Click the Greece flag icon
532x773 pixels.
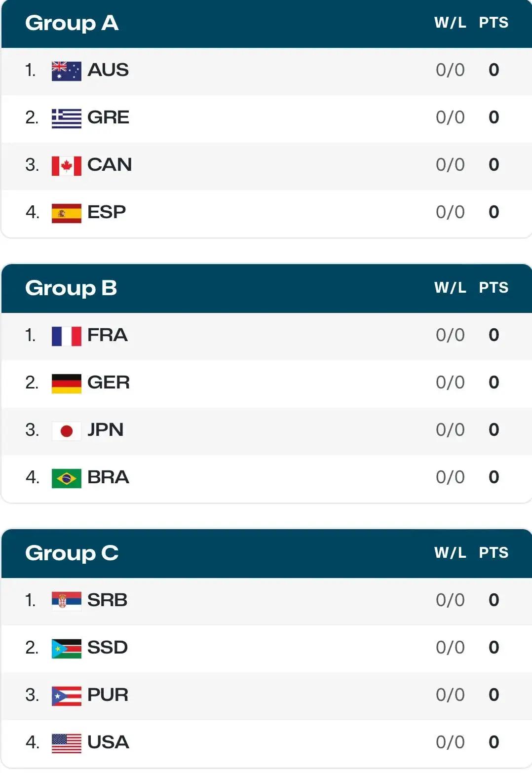click(66, 118)
